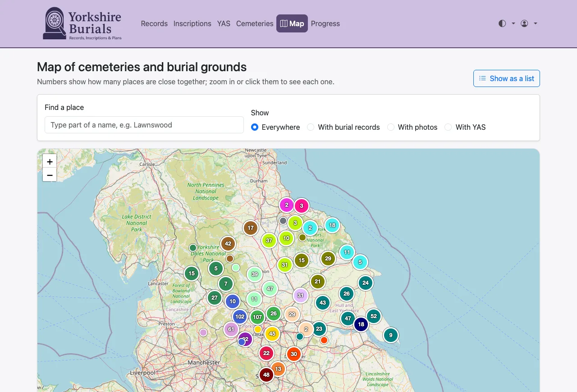Open the cluster marker numbered 27
577x392 pixels.
215,298
